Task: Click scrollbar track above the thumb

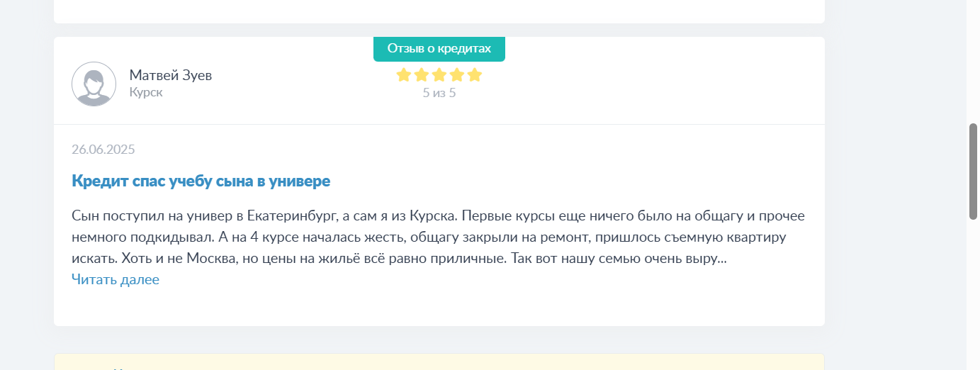Action: pos(974,61)
